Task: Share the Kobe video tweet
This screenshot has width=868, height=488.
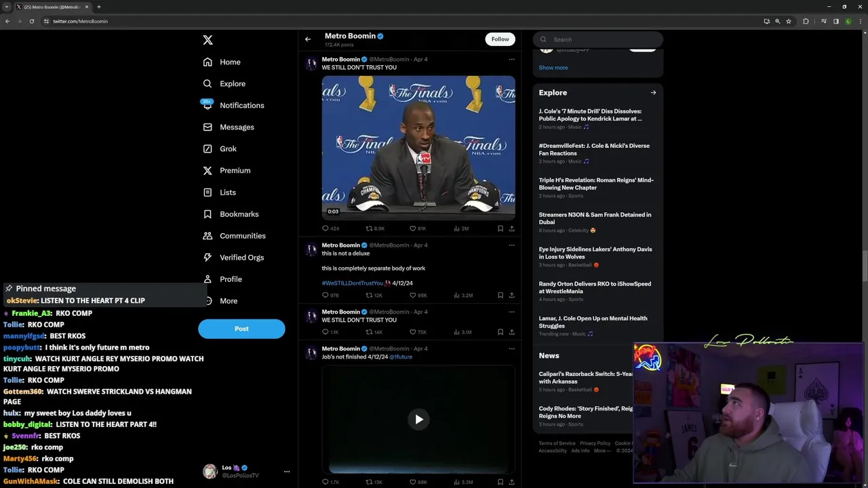Action: coord(511,228)
